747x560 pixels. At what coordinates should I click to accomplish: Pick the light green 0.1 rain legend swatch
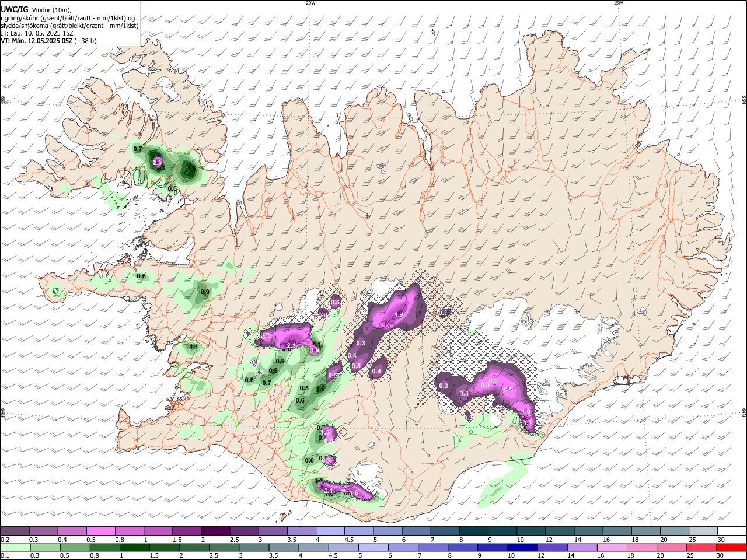tap(15, 547)
